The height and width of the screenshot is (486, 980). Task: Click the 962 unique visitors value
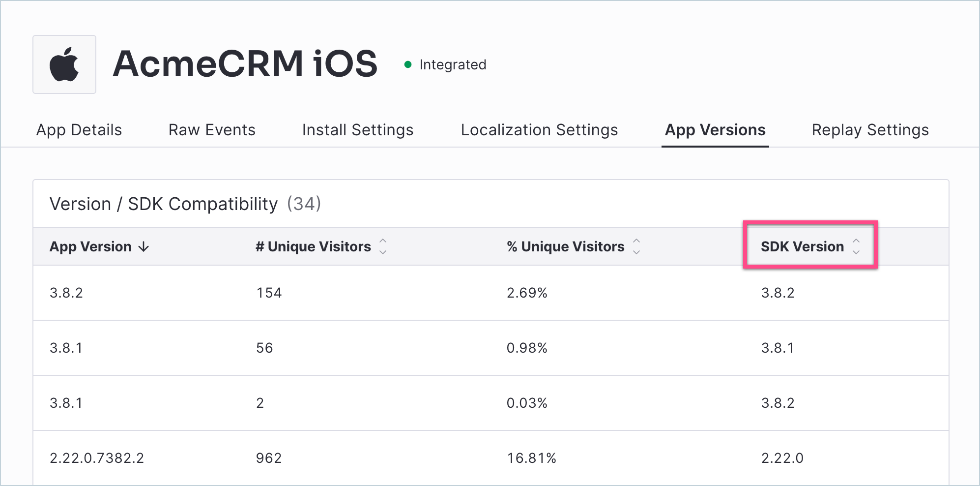point(269,458)
